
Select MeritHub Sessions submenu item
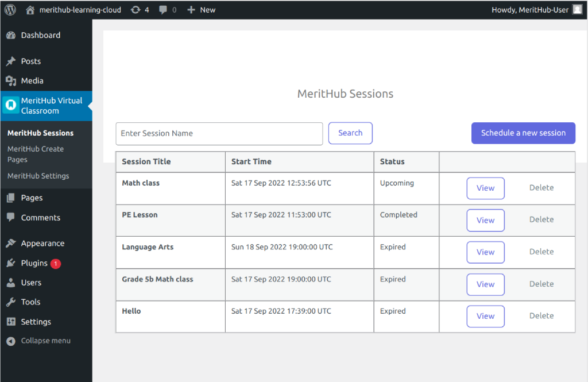click(41, 133)
